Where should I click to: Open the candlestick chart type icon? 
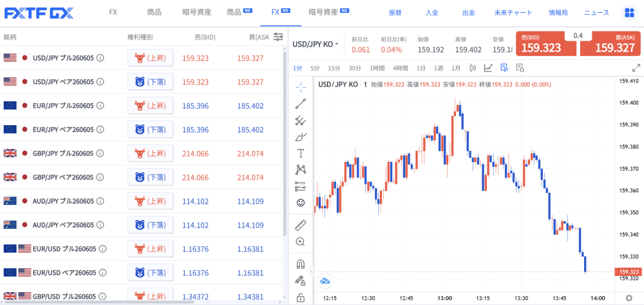(x=473, y=68)
